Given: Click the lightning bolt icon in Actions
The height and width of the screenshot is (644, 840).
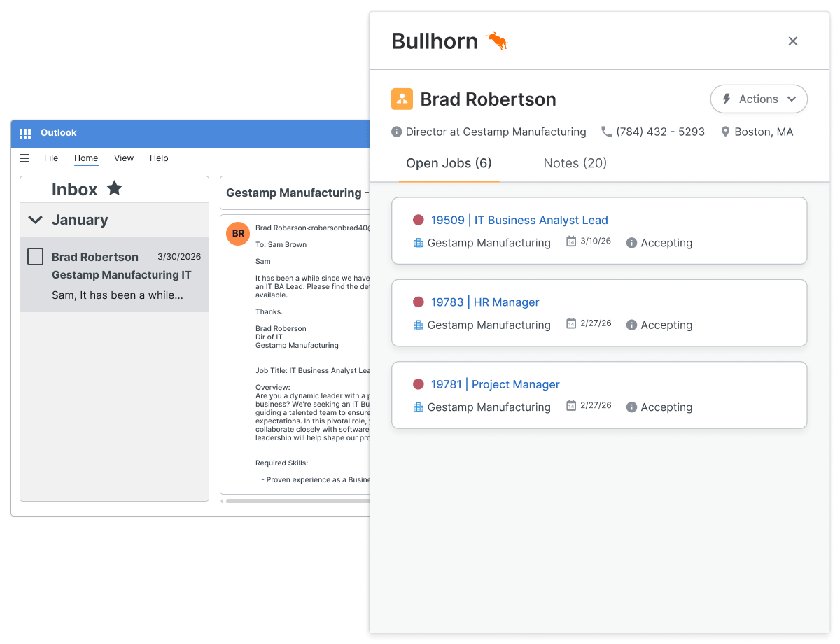Looking at the screenshot, I should [727, 99].
